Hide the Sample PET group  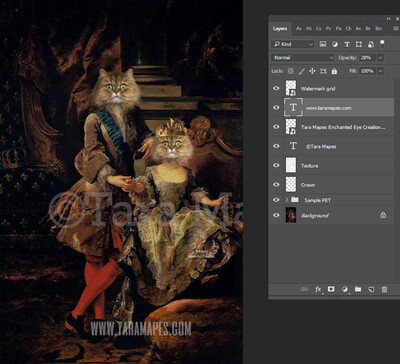click(276, 200)
